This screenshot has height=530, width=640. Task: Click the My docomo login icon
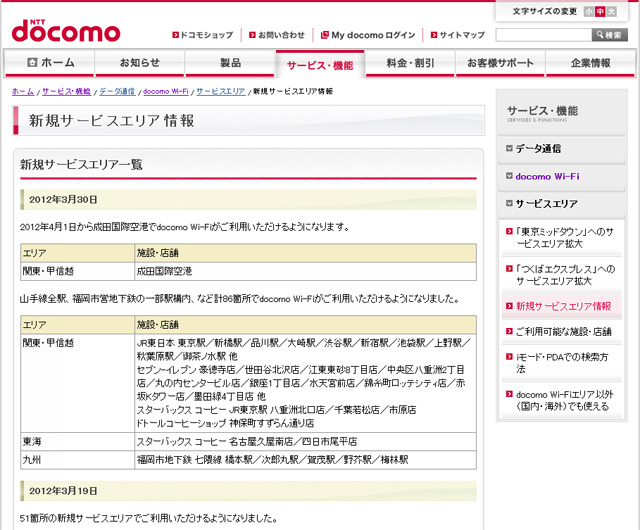click(x=324, y=35)
